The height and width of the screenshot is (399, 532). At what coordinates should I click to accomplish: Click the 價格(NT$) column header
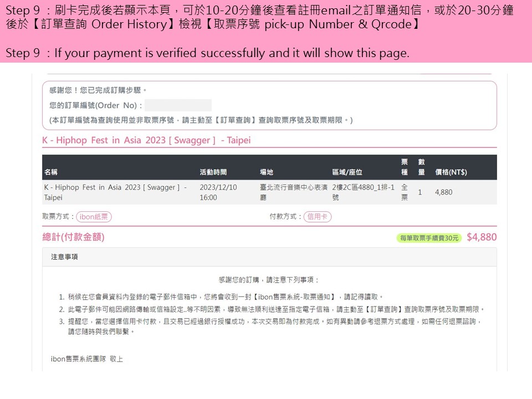click(x=451, y=172)
